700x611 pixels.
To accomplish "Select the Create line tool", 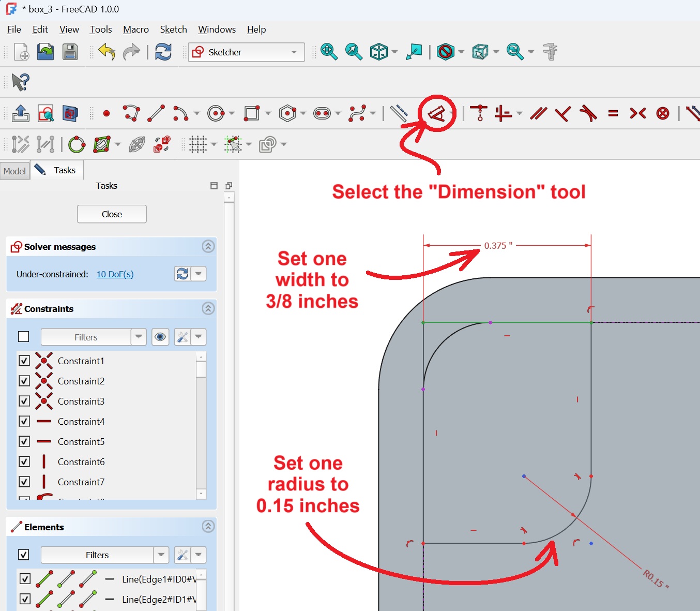I will 156,113.
